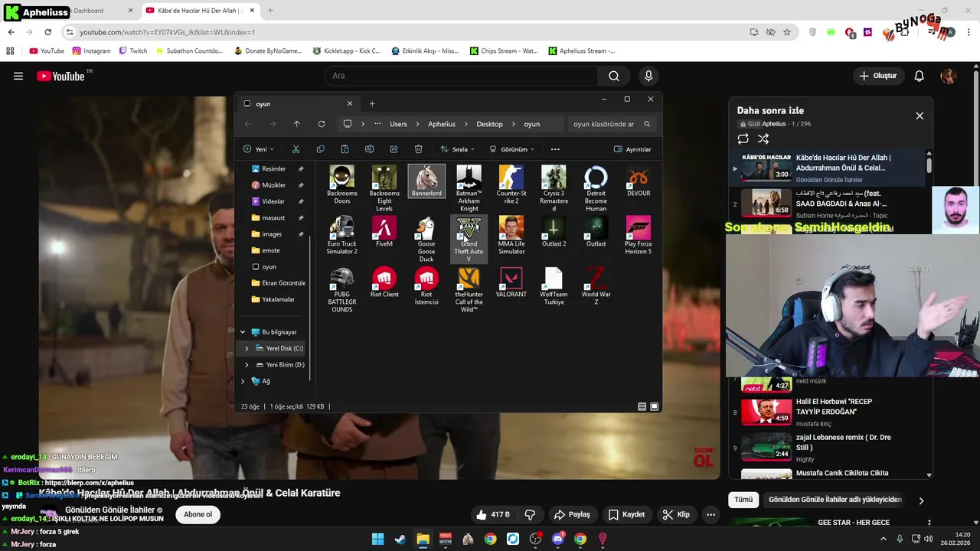Expand the Yerel Disk (C:) node
This screenshot has width=980, height=551.
pyautogui.click(x=247, y=348)
